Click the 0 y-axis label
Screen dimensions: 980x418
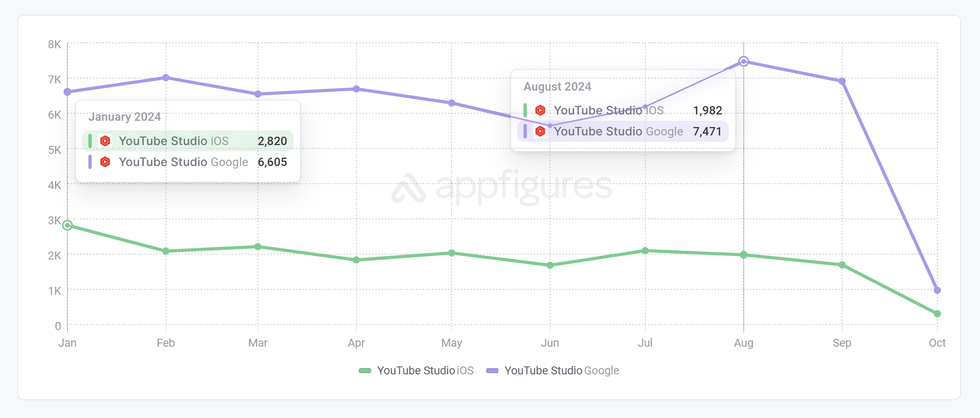click(x=58, y=326)
